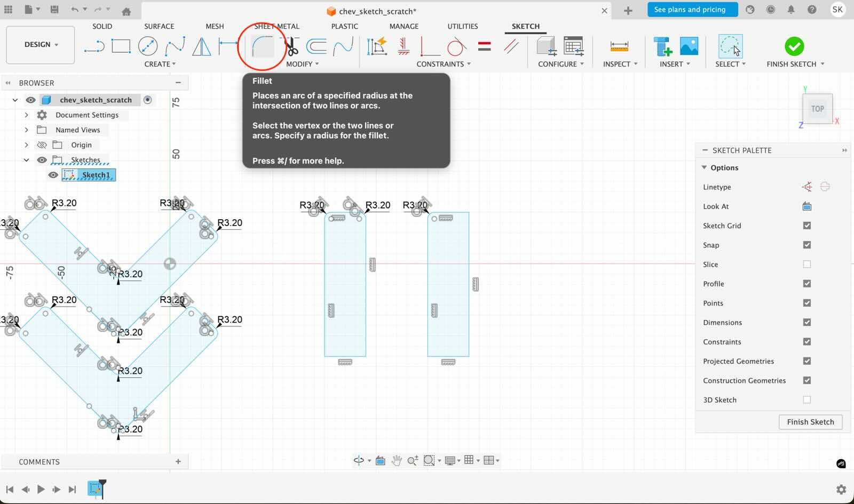Click the Finish Sketch button in palette
Image resolution: width=854 pixels, height=504 pixels.
(810, 422)
